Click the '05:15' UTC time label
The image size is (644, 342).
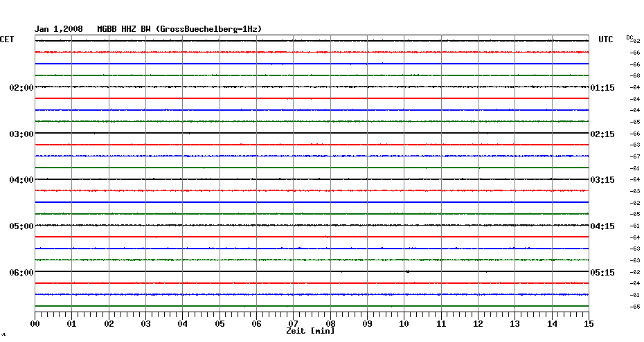[x=602, y=273]
